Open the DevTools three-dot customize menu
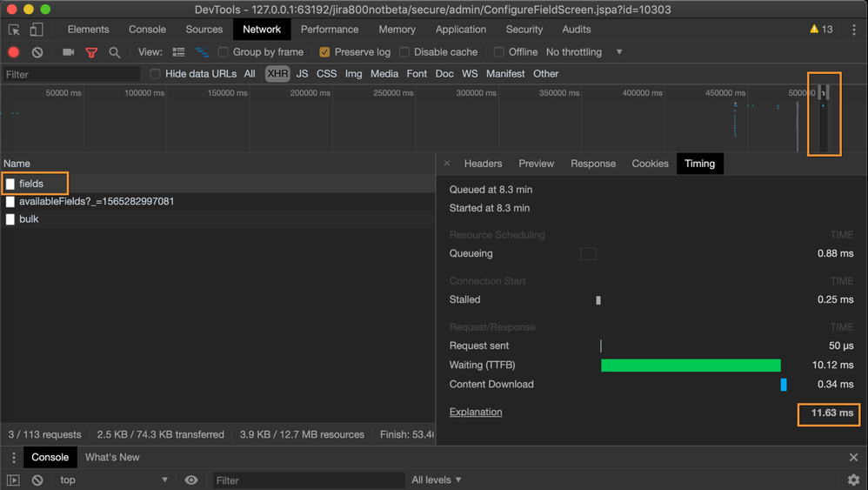 (853, 30)
